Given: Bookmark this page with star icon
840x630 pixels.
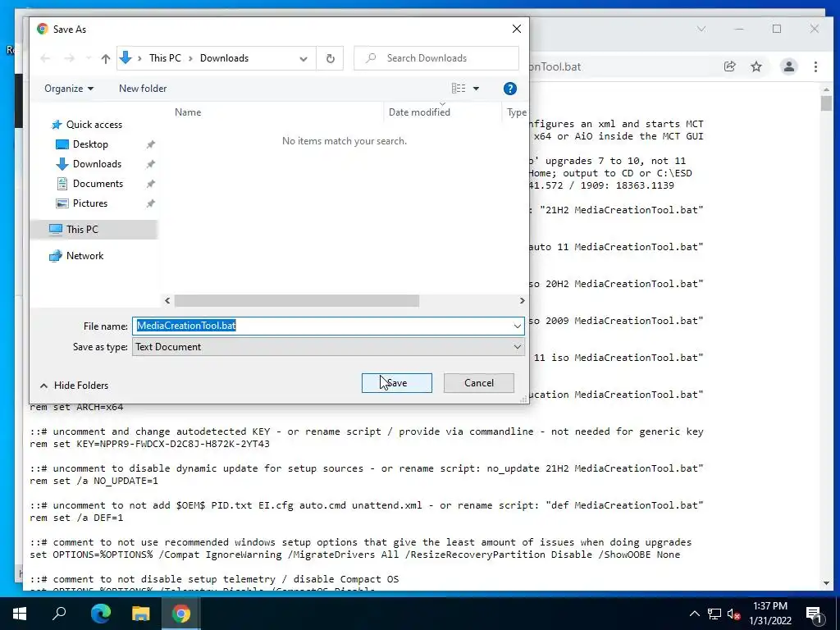Looking at the screenshot, I should click(x=756, y=66).
